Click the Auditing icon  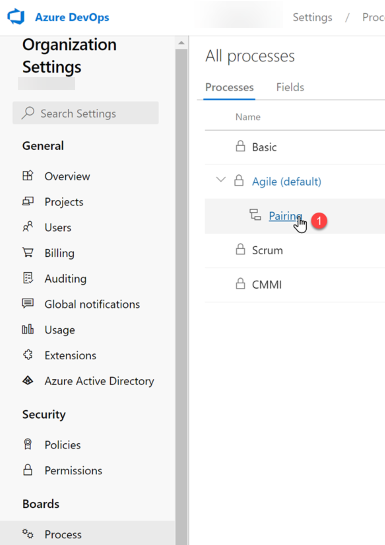(28, 278)
